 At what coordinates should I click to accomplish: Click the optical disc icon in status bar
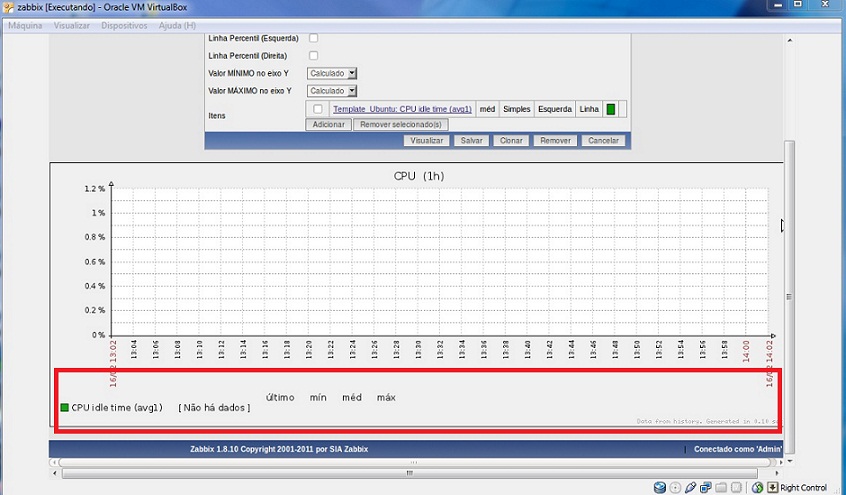pyautogui.click(x=676, y=487)
